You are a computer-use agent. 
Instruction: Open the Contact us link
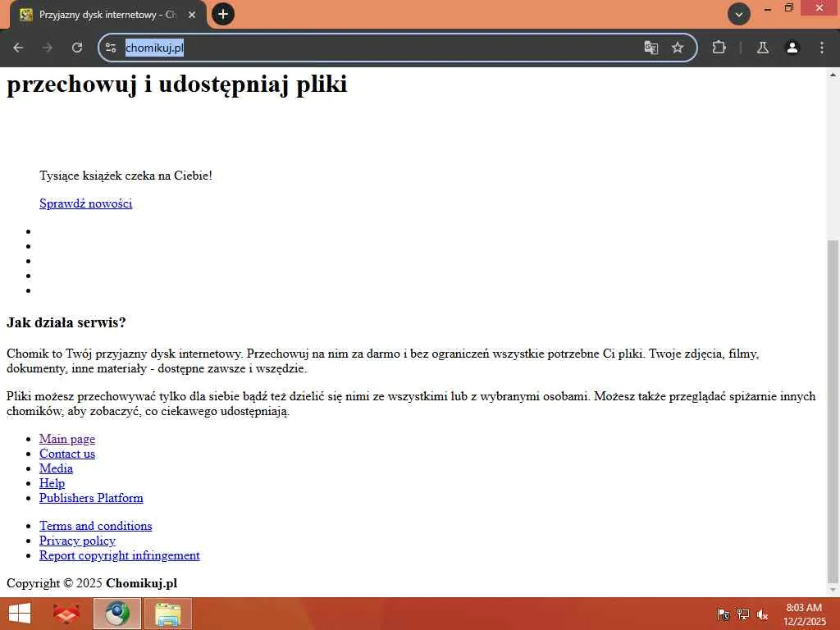pos(67,454)
